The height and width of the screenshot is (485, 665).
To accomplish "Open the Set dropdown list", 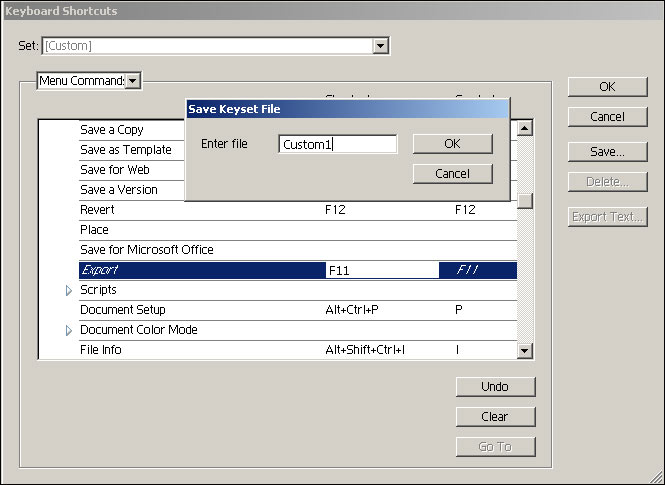I will pyautogui.click(x=380, y=46).
